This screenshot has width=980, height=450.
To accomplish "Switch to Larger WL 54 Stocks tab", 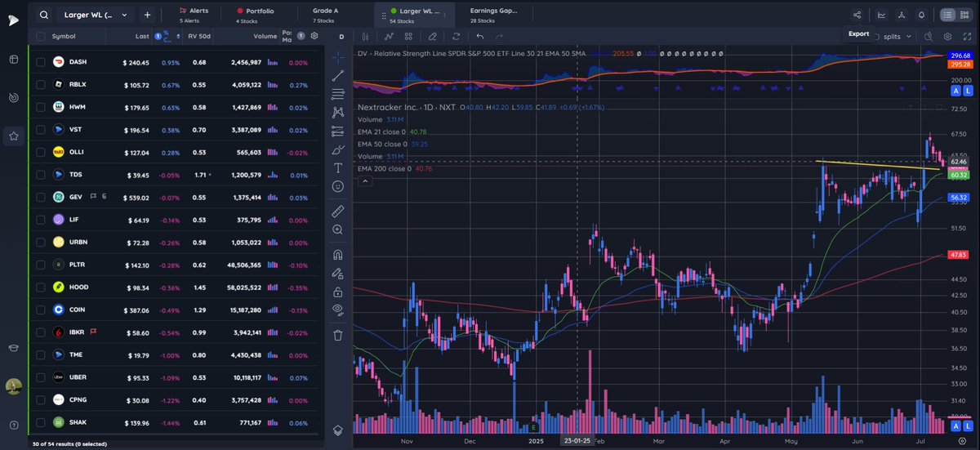I will click(x=416, y=15).
